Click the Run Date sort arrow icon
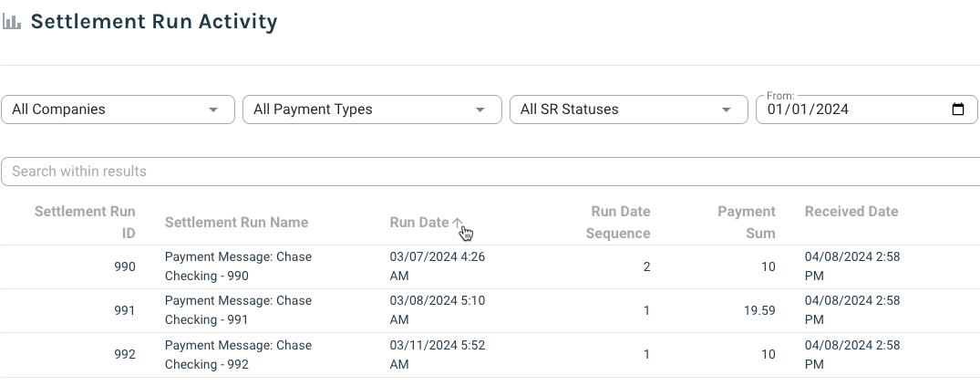This screenshot has height=386, width=980. (x=458, y=223)
